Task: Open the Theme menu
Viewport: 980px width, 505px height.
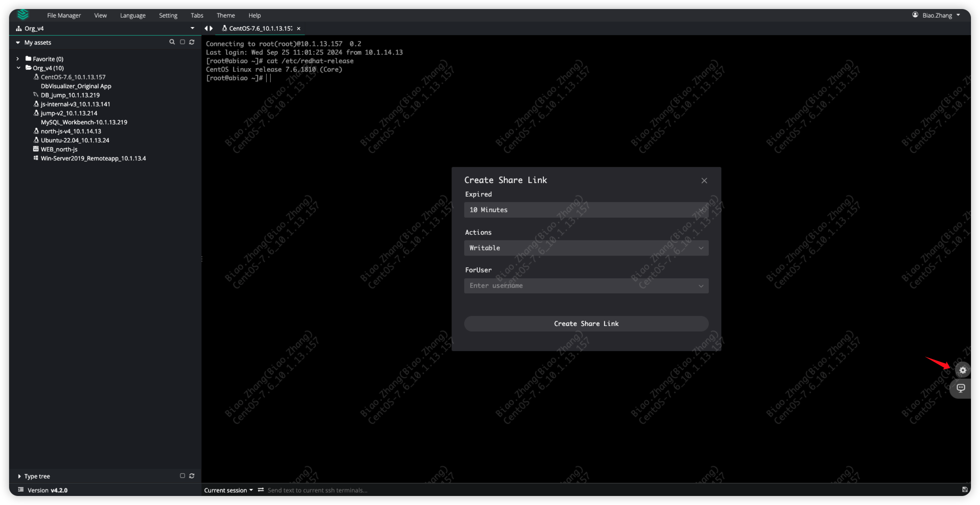Action: pyautogui.click(x=226, y=16)
